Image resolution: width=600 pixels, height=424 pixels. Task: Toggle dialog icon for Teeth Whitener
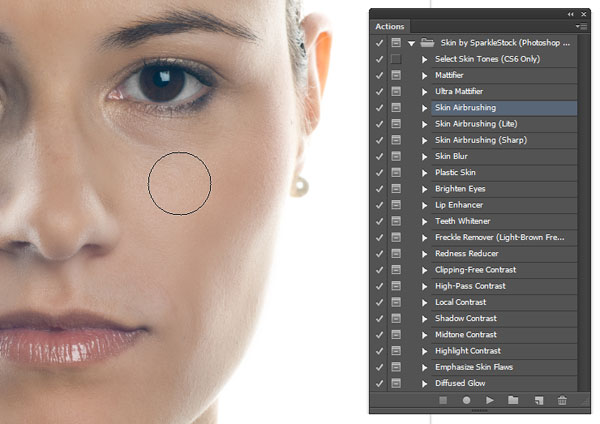pos(396,221)
